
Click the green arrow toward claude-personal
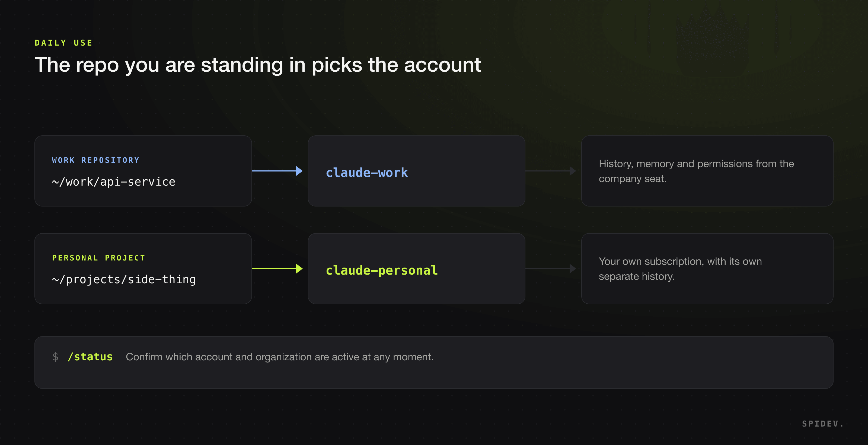point(277,269)
